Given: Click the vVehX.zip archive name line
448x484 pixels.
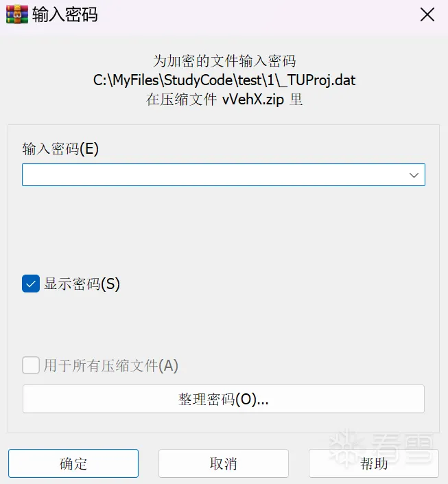Looking at the screenshot, I should click(224, 100).
